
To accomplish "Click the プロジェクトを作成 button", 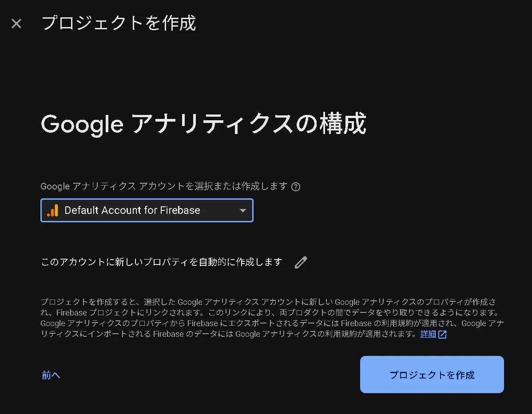I will pyautogui.click(x=432, y=375).
